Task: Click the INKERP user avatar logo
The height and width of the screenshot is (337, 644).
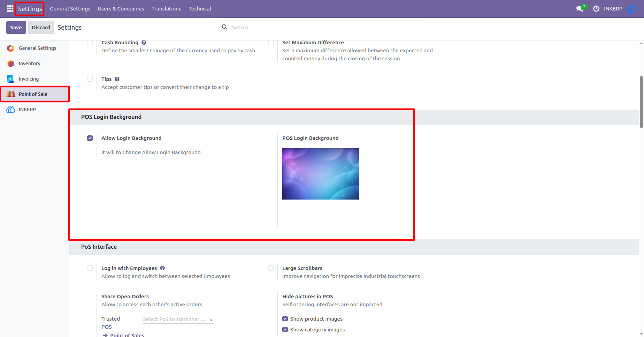Action: click(x=632, y=9)
